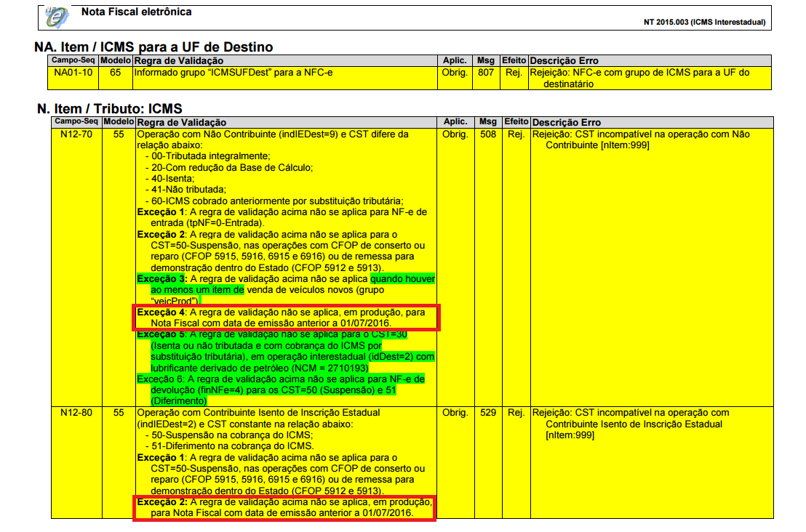Click message code 529
This screenshot has width=806, height=532.
pyautogui.click(x=488, y=413)
